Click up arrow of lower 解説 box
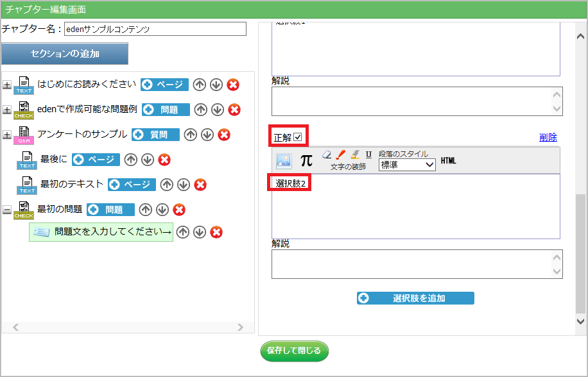Image resolution: width=588 pixels, height=377 pixels. [x=557, y=258]
